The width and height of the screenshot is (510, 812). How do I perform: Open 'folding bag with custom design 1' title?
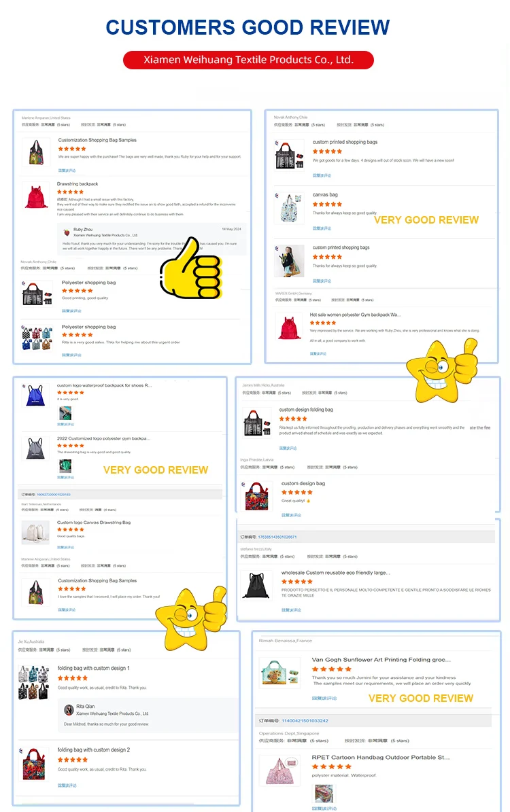[93, 668]
